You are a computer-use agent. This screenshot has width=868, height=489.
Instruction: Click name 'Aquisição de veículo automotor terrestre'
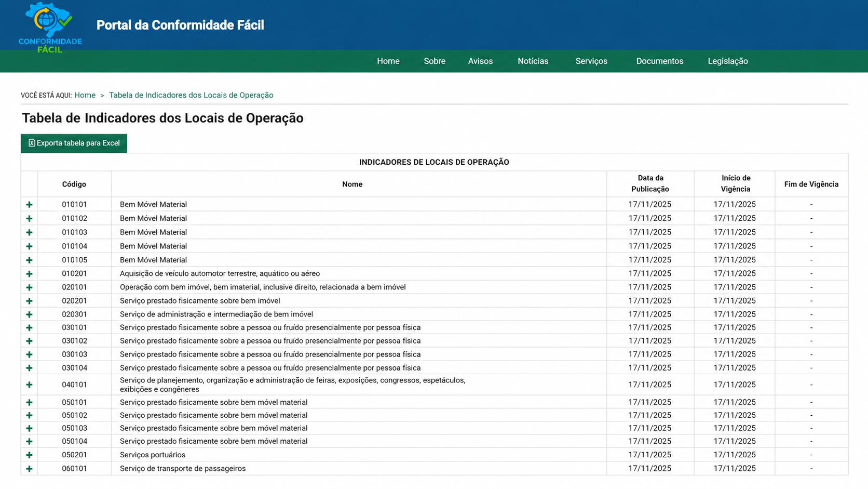pyautogui.click(x=220, y=273)
